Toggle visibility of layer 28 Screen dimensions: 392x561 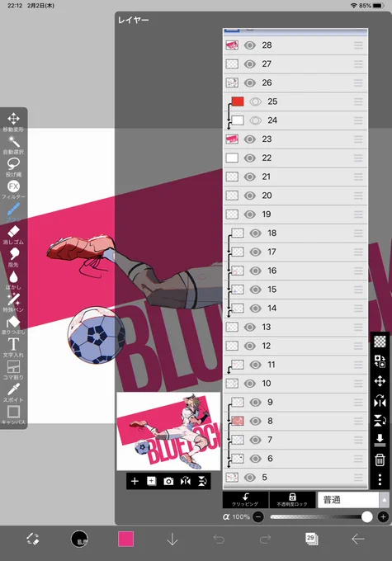coord(250,45)
